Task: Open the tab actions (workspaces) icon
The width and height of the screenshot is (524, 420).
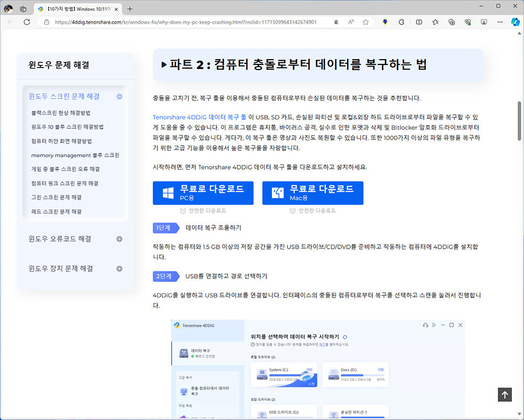Action: click(23, 9)
